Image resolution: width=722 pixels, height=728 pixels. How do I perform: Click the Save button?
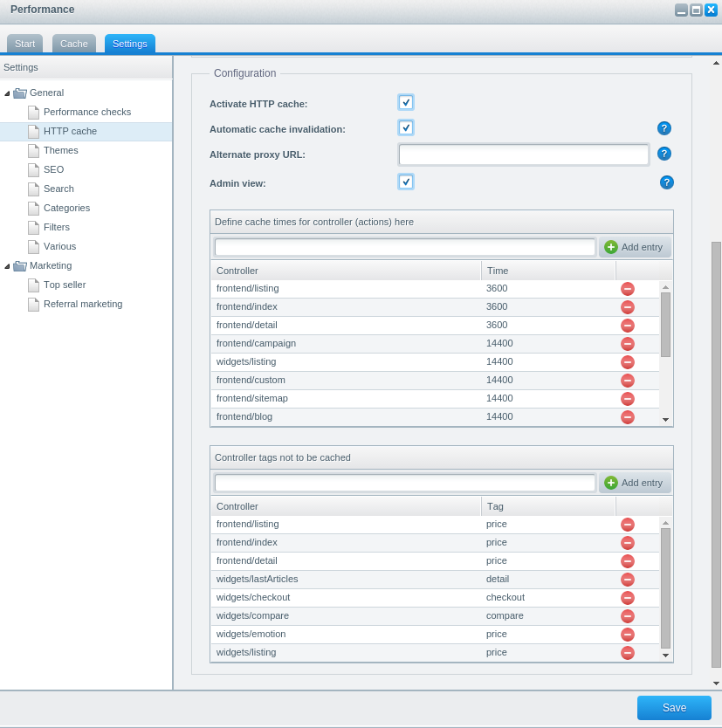(673, 707)
